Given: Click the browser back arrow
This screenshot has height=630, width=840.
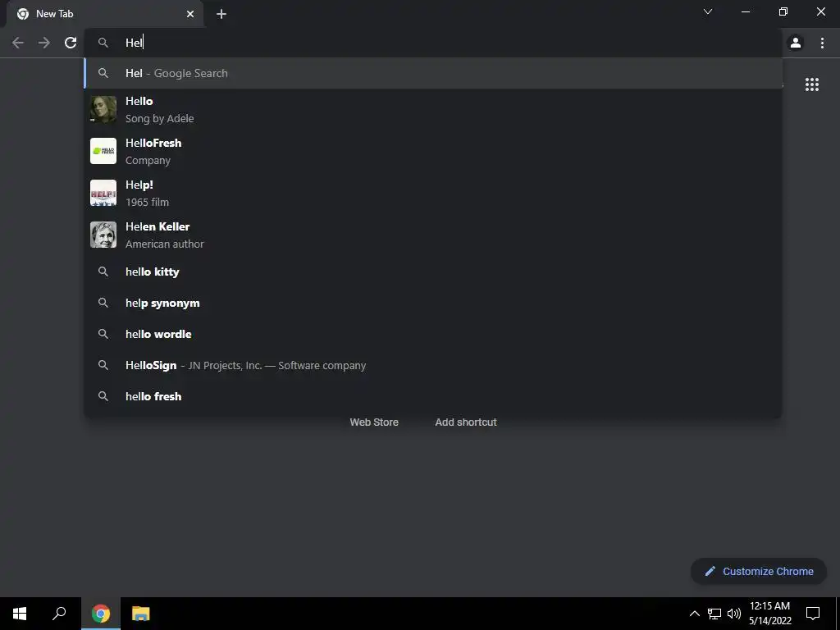Looking at the screenshot, I should tap(18, 43).
